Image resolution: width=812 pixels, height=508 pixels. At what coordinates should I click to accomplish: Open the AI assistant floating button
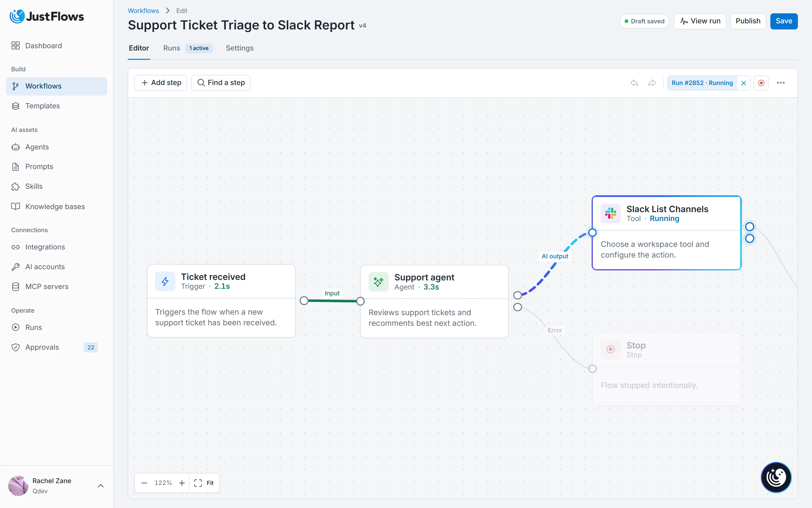point(776,478)
